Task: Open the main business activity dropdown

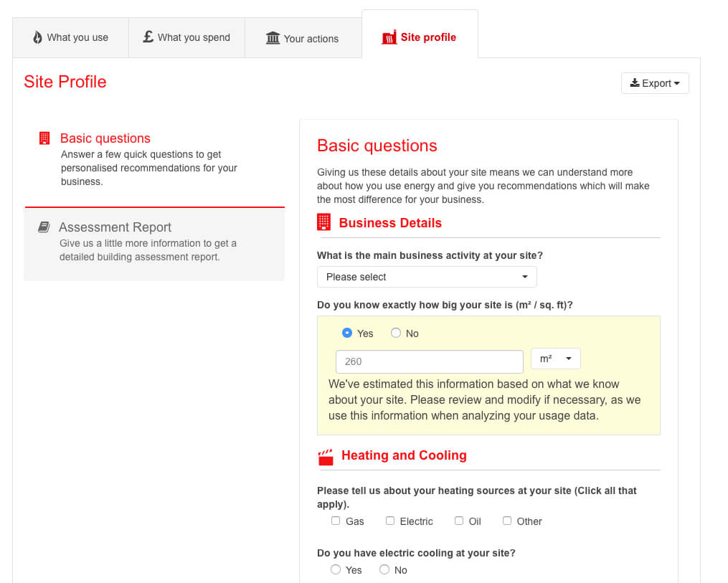Action: click(x=427, y=277)
